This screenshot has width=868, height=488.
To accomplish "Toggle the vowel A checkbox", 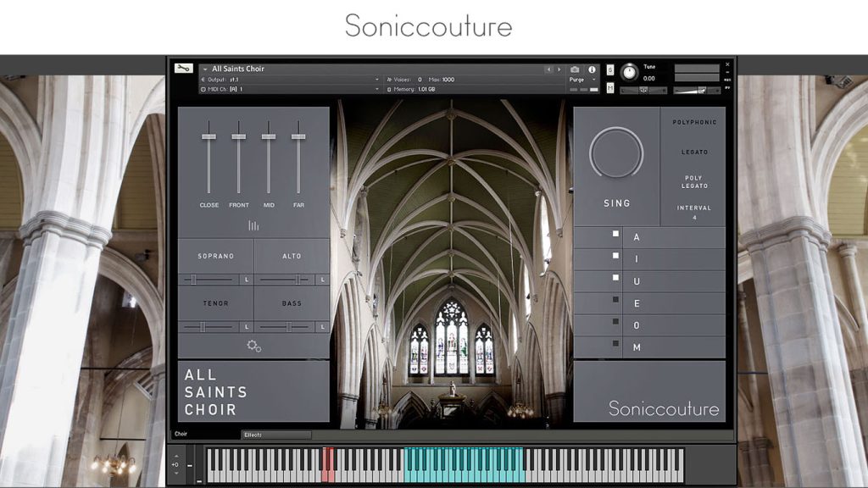I will [615, 234].
